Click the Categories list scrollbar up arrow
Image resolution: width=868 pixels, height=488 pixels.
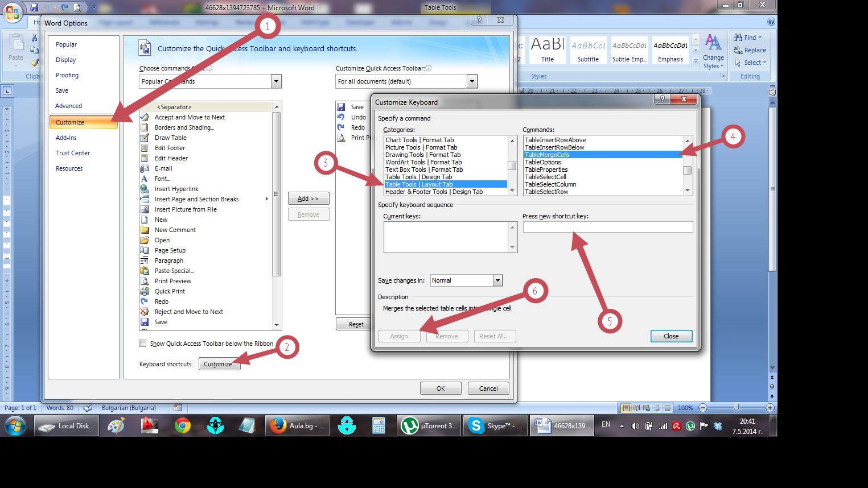coord(512,140)
